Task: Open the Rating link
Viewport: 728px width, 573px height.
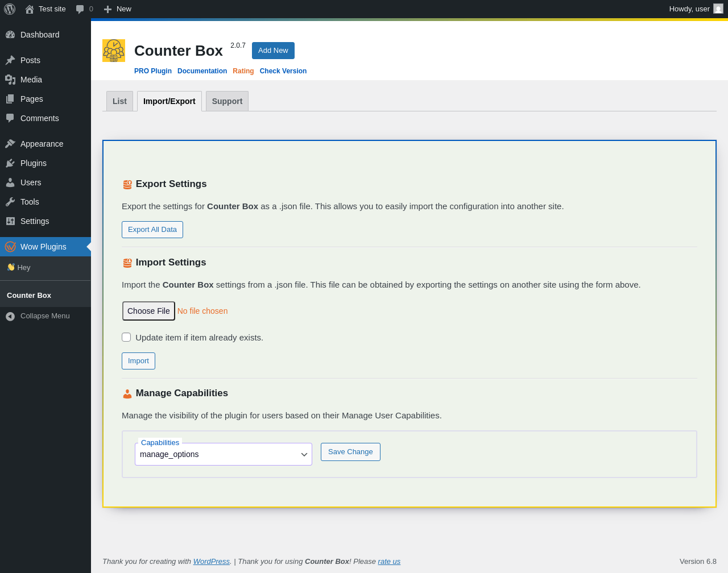Action: tap(243, 71)
